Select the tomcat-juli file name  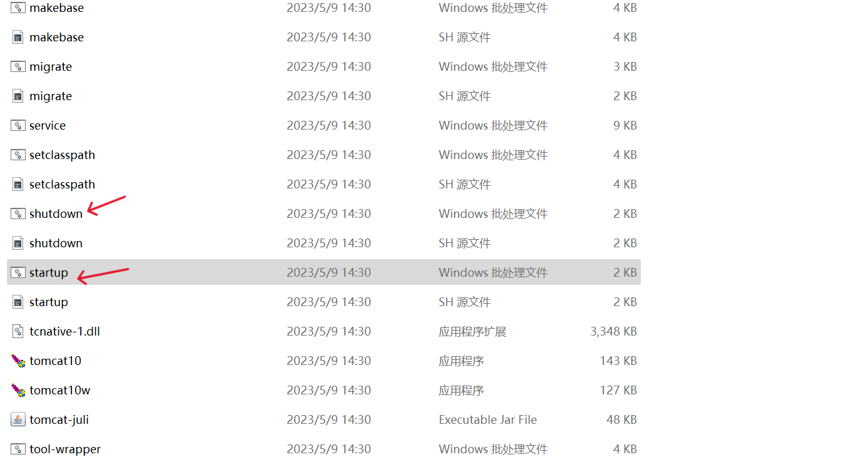coord(59,420)
